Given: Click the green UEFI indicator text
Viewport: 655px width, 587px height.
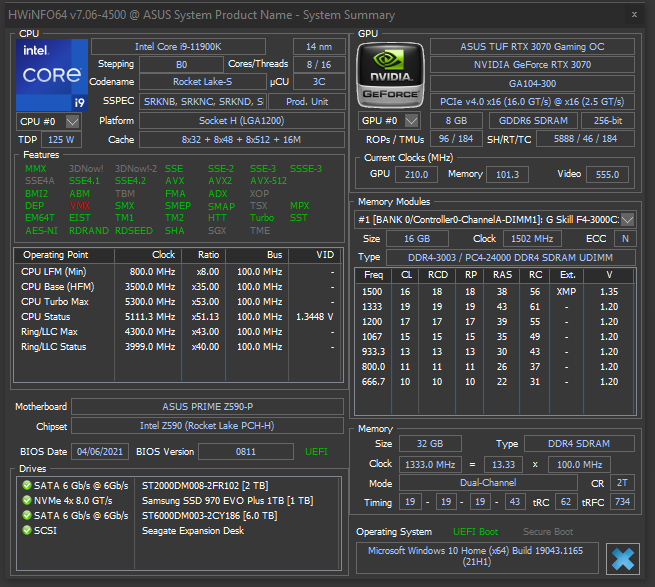Looking at the screenshot, I should [x=316, y=452].
